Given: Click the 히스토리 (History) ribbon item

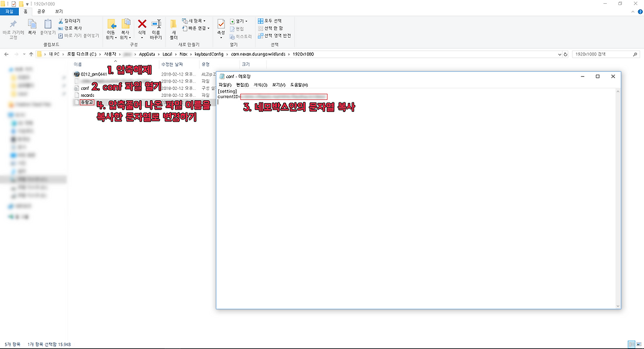Looking at the screenshot, I should click(x=241, y=36).
